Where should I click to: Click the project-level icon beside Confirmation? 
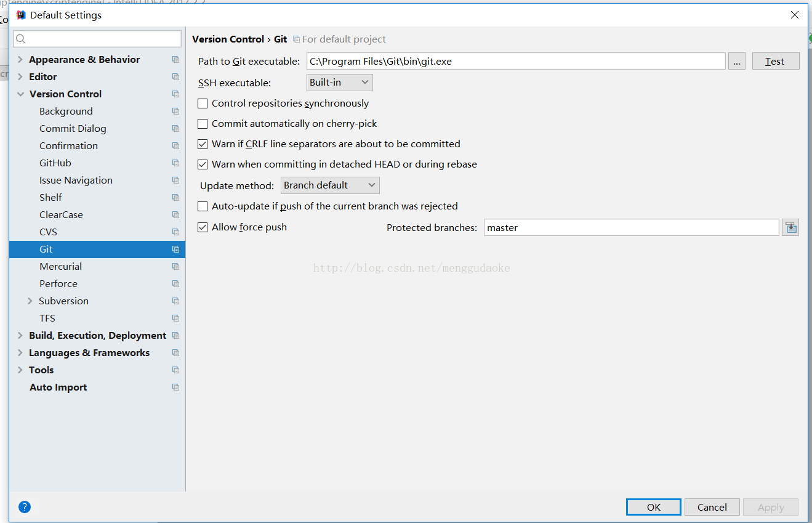pyautogui.click(x=175, y=146)
